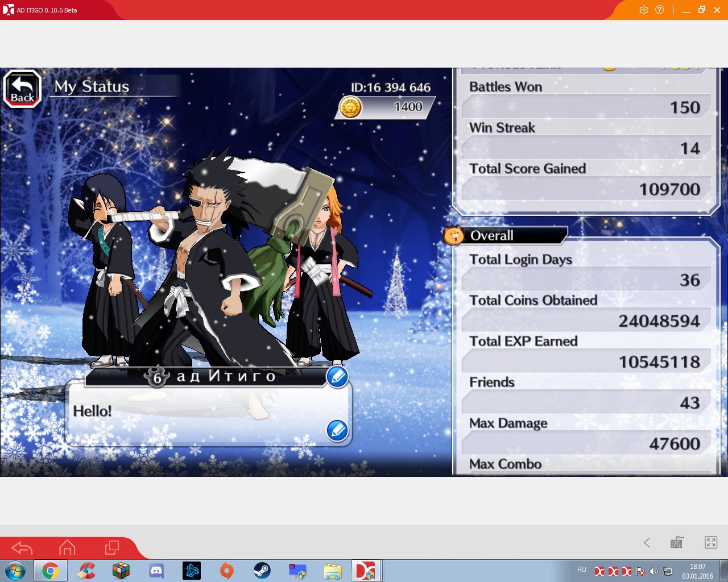
Task: Click the Total Coins Obtained label
Action: [x=533, y=301]
